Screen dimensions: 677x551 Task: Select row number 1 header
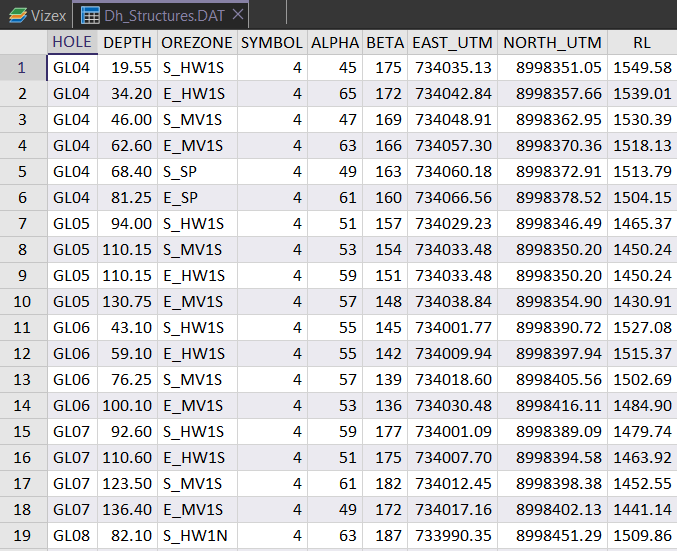(23, 68)
